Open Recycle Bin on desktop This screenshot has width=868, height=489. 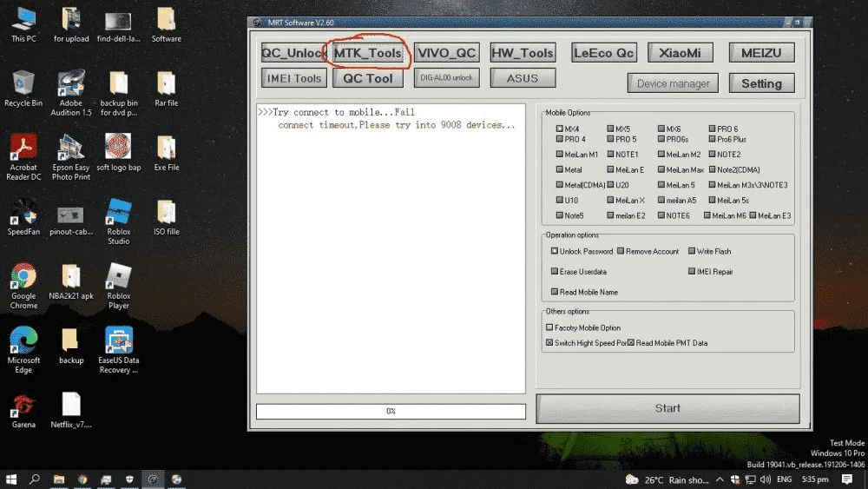[23, 89]
